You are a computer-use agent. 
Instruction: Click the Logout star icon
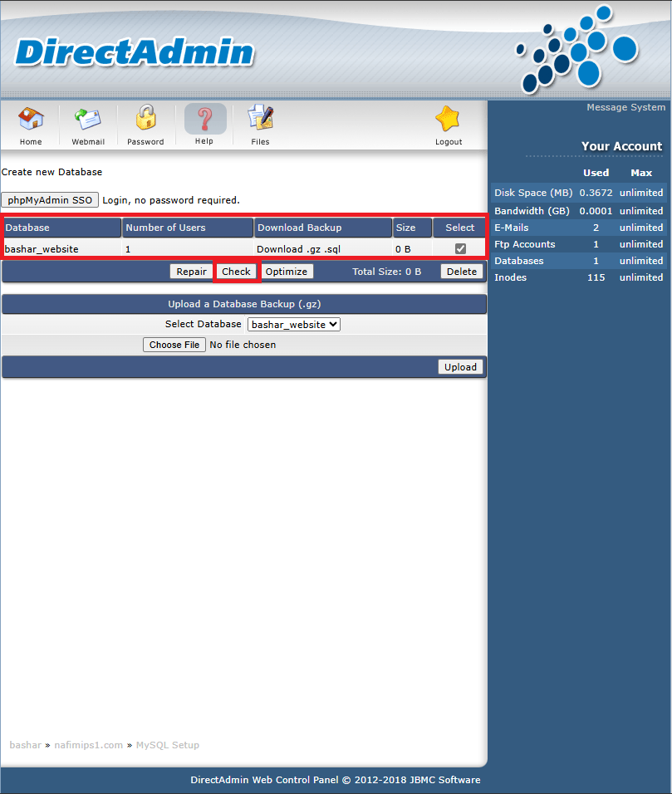(x=448, y=120)
